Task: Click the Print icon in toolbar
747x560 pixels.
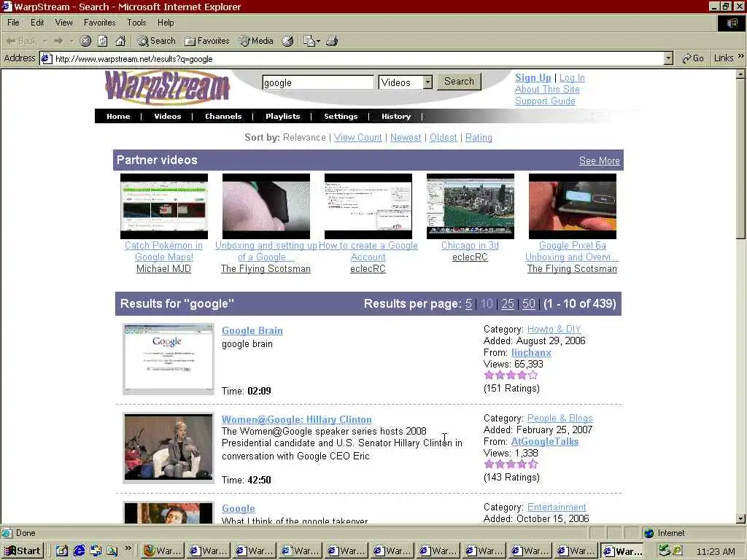Action: pos(332,41)
